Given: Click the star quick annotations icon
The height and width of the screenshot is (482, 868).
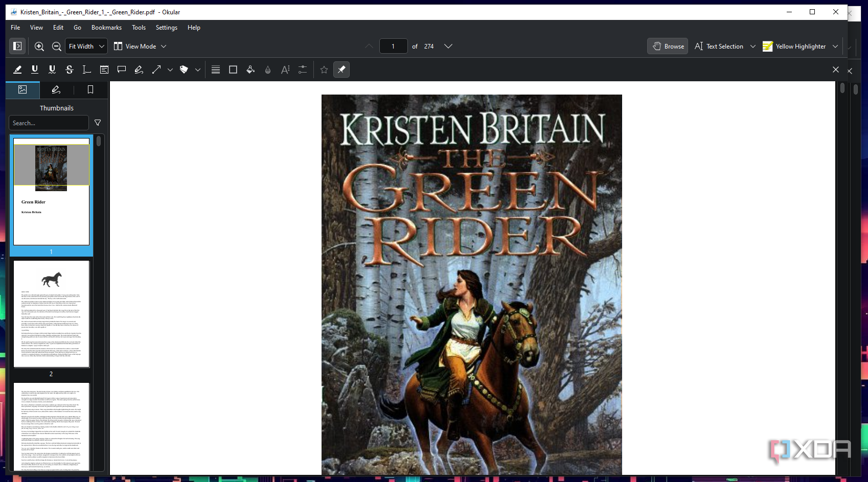Looking at the screenshot, I should pos(324,70).
